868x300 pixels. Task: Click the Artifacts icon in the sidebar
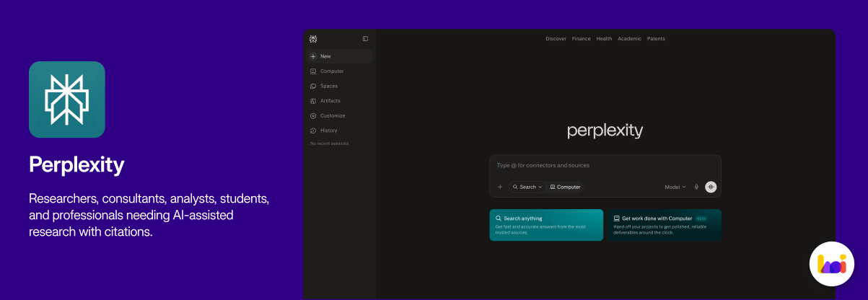pyautogui.click(x=313, y=101)
